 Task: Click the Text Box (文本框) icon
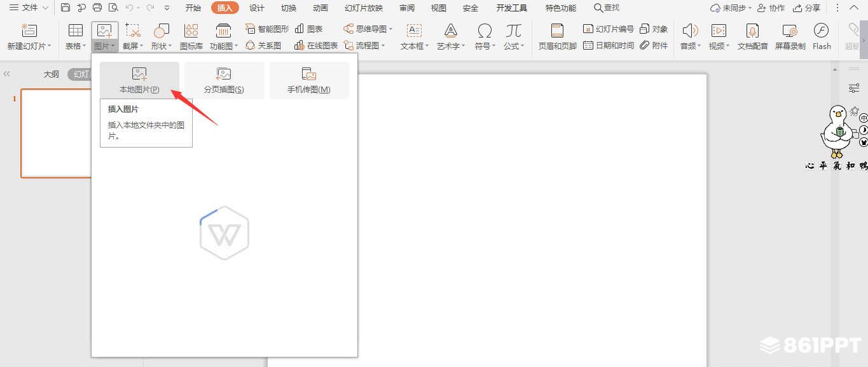pos(414,31)
